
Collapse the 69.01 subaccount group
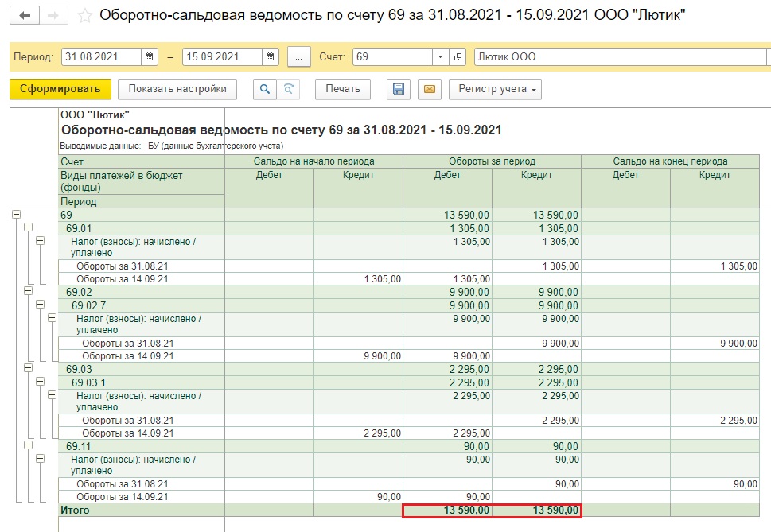[28, 227]
